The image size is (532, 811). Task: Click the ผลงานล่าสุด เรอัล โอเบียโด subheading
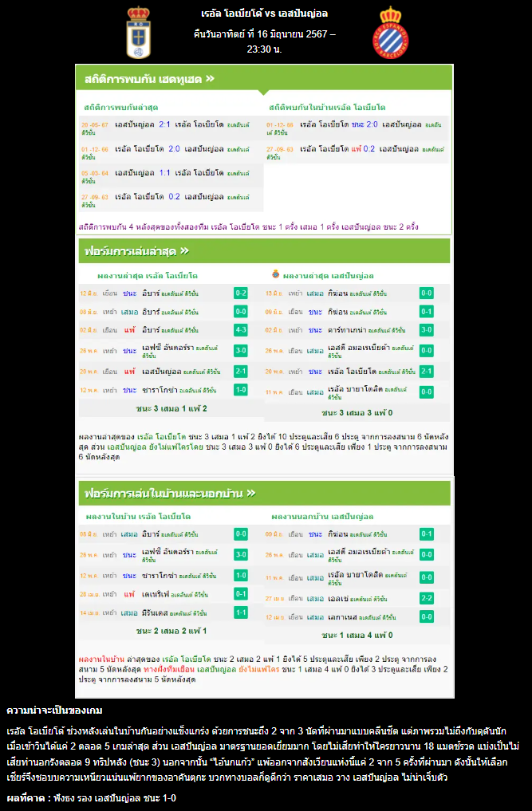(x=148, y=276)
